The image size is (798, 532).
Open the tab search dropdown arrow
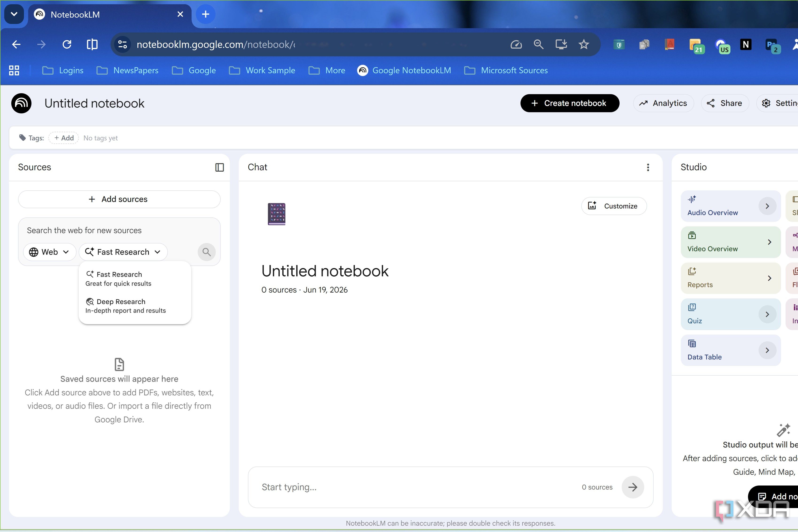[14, 14]
